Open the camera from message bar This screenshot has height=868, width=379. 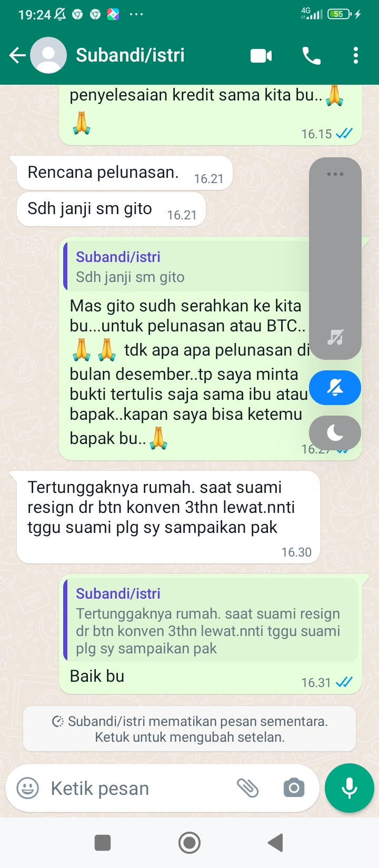pyautogui.click(x=294, y=788)
